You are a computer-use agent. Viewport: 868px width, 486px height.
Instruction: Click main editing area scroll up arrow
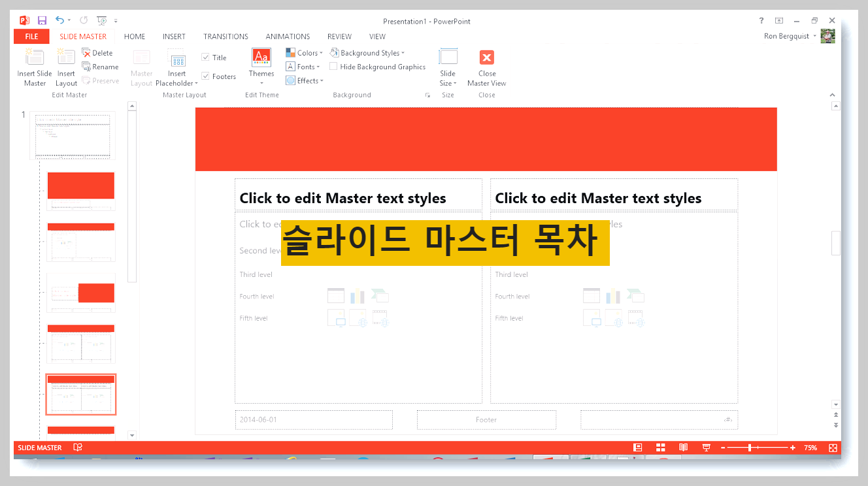[835, 106]
